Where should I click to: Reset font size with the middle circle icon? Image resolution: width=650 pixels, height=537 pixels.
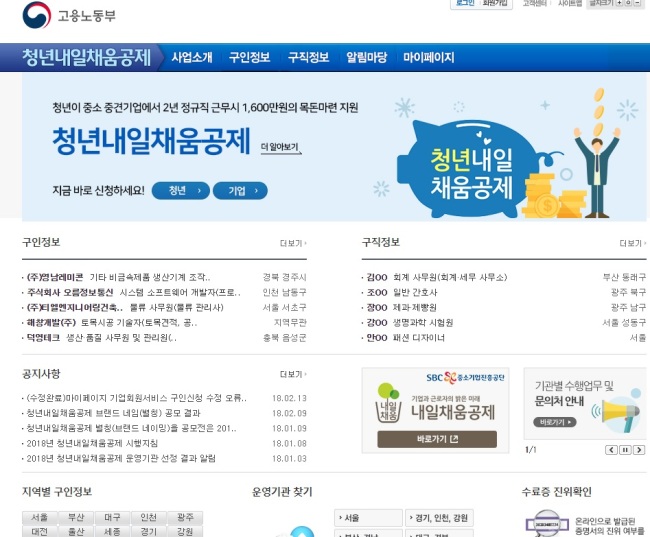click(628, 3)
